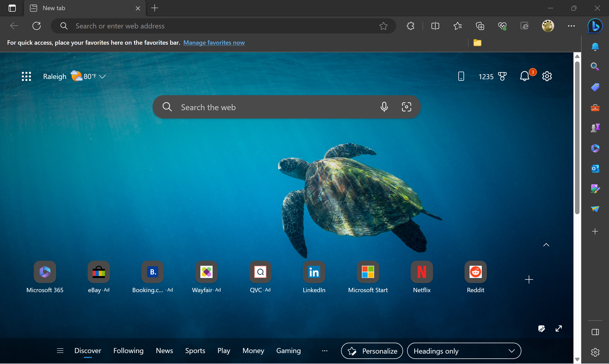Click the Browser essentials heart icon

[x=502, y=26]
